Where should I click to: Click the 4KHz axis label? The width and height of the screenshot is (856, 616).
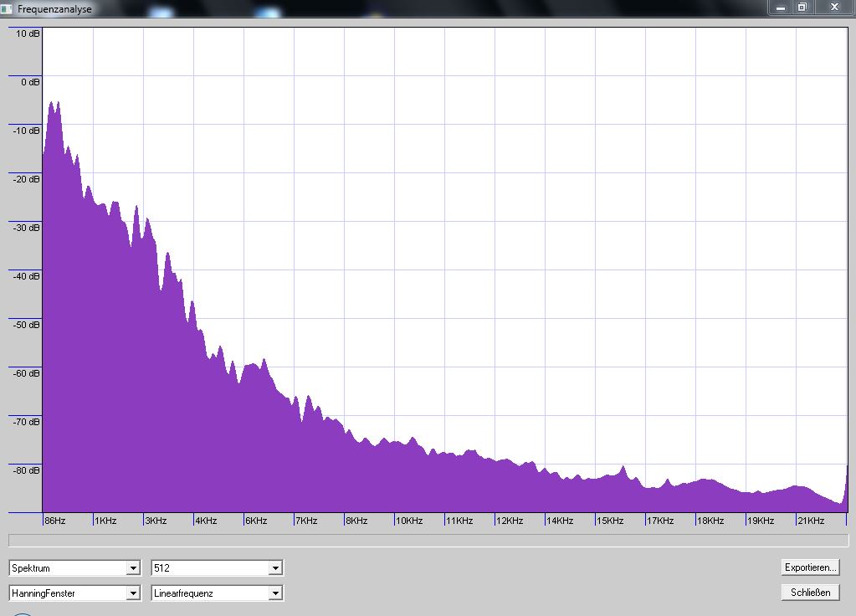coord(206,521)
